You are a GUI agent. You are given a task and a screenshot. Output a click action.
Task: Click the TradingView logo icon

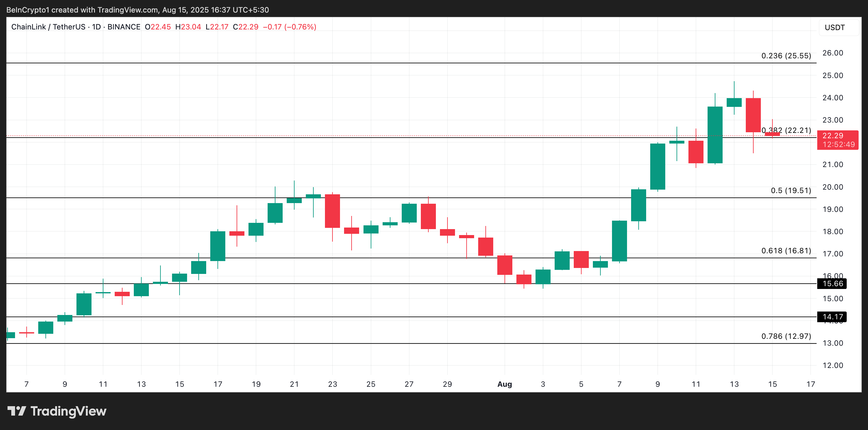point(17,411)
